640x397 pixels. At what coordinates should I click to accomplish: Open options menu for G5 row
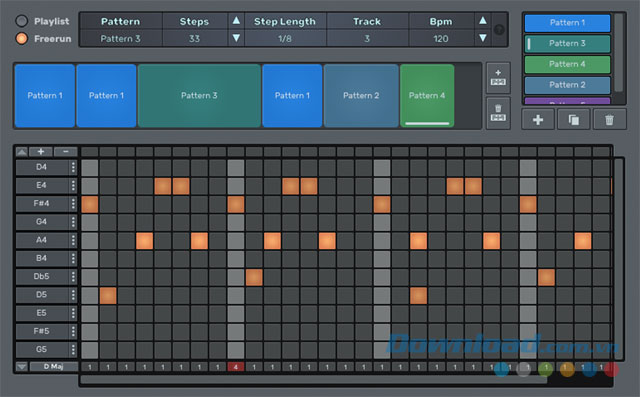(73, 350)
